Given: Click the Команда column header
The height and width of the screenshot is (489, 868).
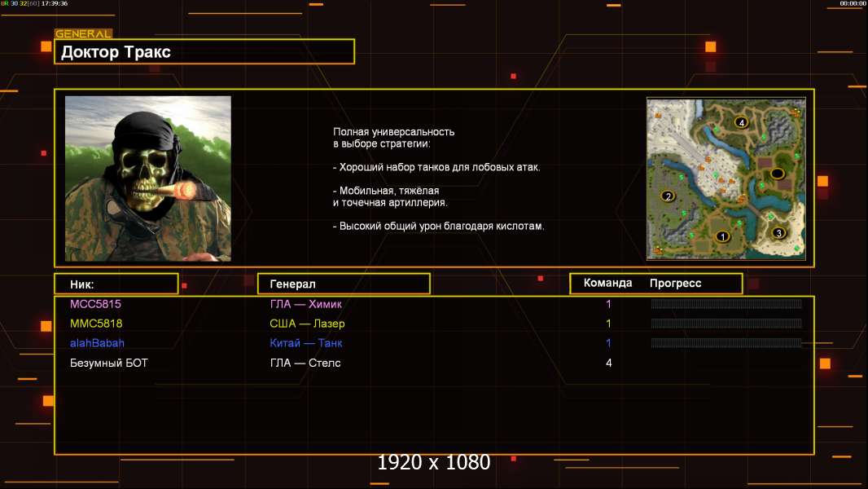Looking at the screenshot, I should coord(607,284).
